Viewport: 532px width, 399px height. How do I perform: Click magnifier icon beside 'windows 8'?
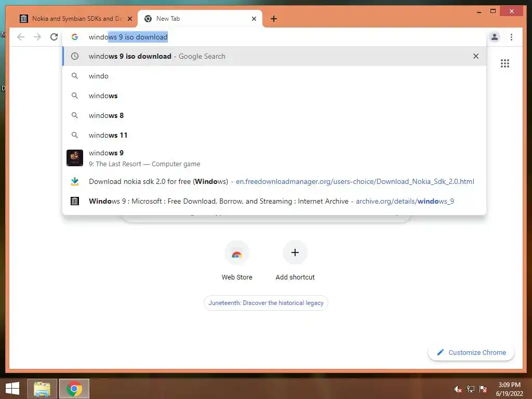coord(75,115)
